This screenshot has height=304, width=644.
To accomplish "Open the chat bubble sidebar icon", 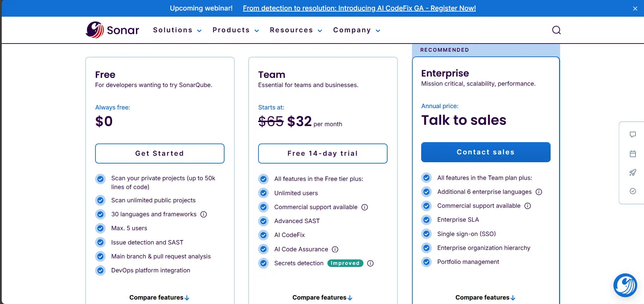I will 633,134.
